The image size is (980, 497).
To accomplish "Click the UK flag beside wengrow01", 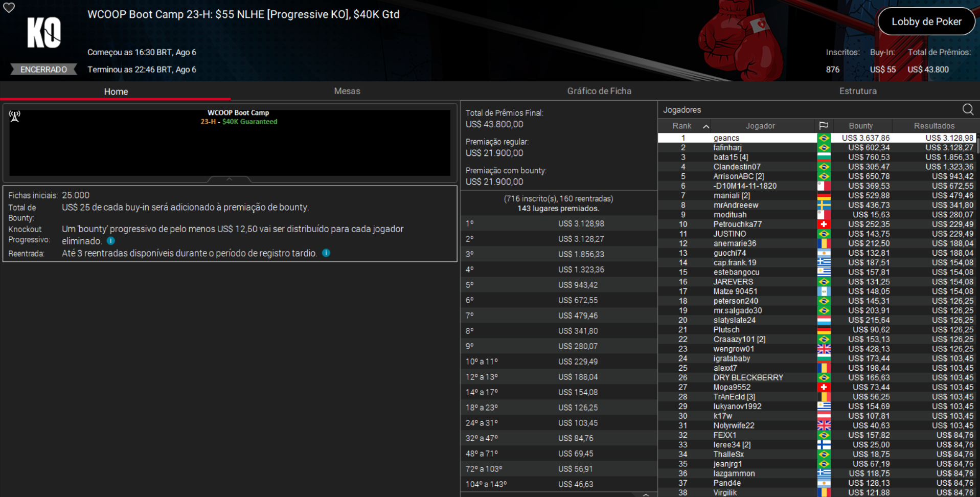I will click(x=824, y=349).
